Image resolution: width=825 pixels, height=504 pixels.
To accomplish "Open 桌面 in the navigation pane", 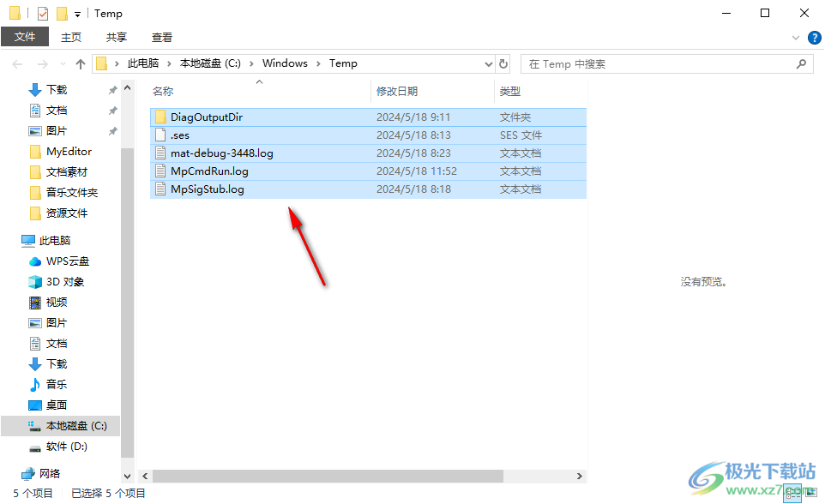I will coord(57,405).
